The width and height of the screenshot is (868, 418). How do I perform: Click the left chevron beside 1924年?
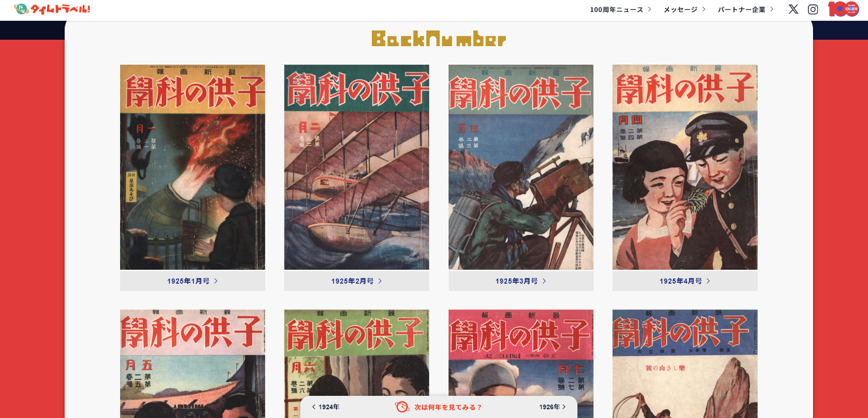click(314, 407)
